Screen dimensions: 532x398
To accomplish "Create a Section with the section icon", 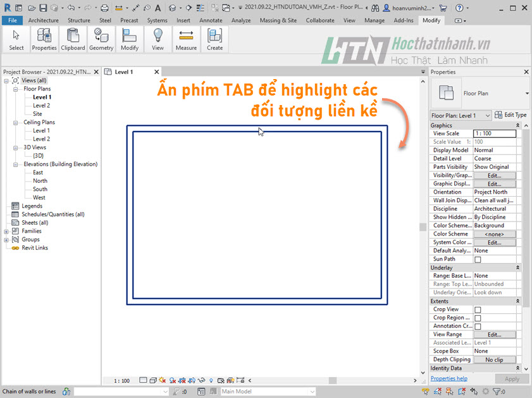I will point(189,8).
